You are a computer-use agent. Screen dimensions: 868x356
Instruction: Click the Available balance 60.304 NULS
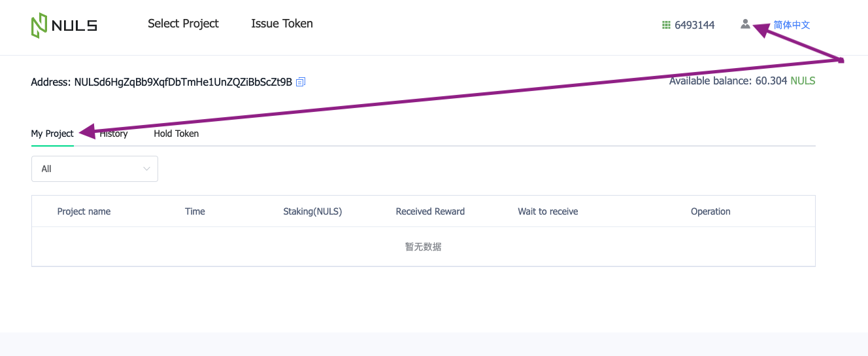click(x=742, y=81)
